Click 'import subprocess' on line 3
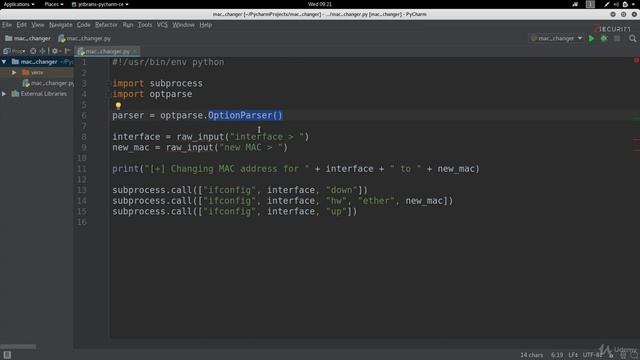The height and width of the screenshot is (360, 640). pyautogui.click(x=158, y=83)
